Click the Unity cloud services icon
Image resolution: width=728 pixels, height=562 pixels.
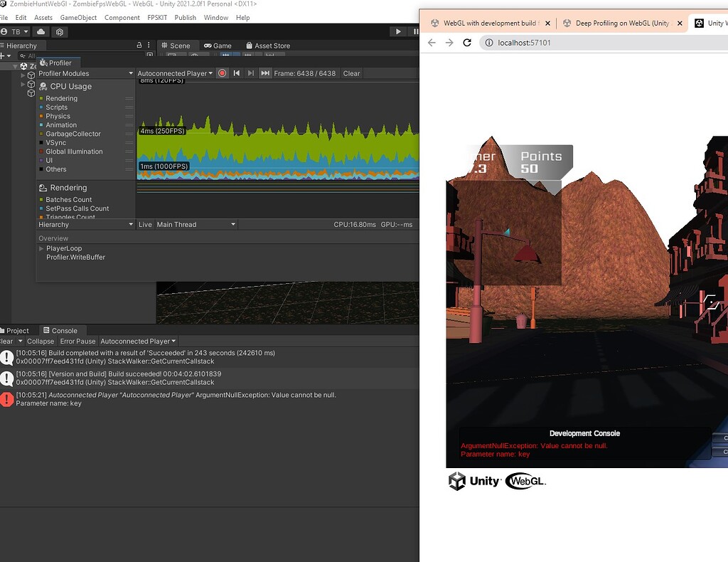[40, 31]
